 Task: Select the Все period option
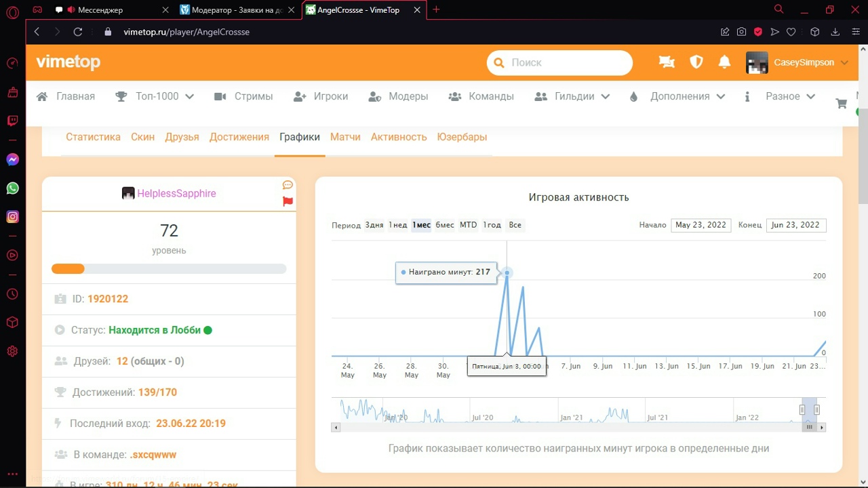(x=515, y=225)
